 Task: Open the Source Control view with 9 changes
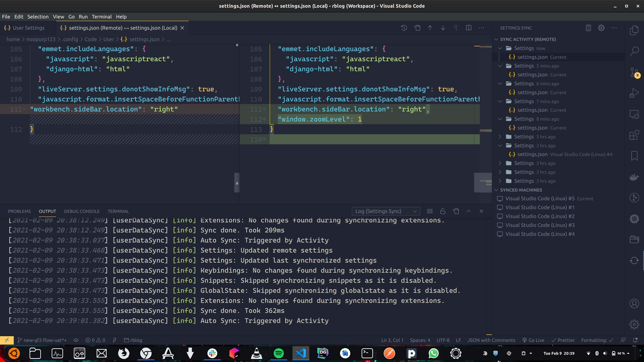[634, 72]
